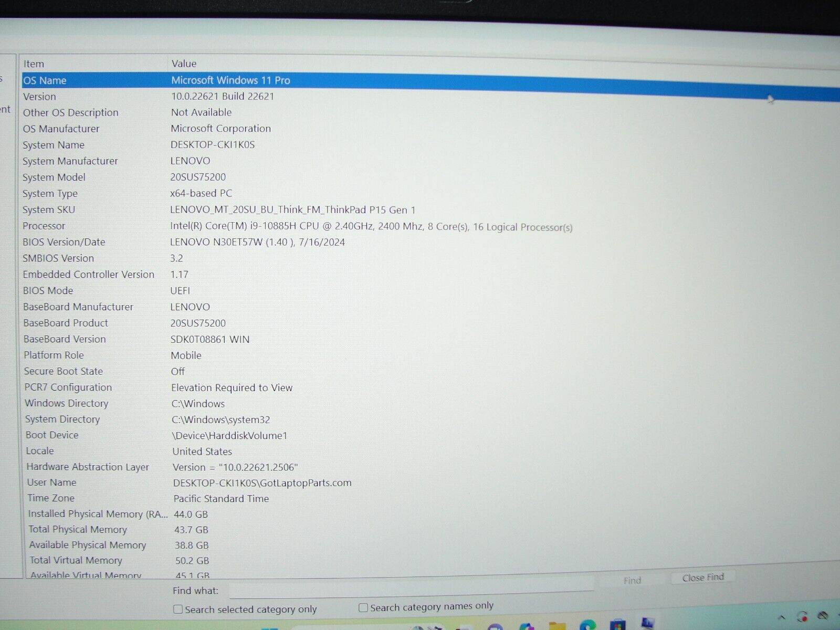The height and width of the screenshot is (630, 840).
Task: Select the OS Name row
Action: click(x=45, y=80)
